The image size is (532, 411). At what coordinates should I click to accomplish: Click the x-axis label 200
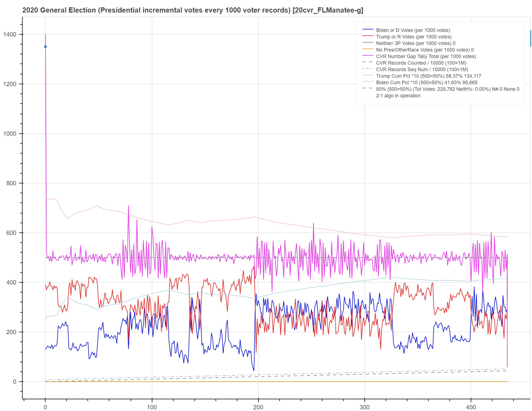coord(258,407)
